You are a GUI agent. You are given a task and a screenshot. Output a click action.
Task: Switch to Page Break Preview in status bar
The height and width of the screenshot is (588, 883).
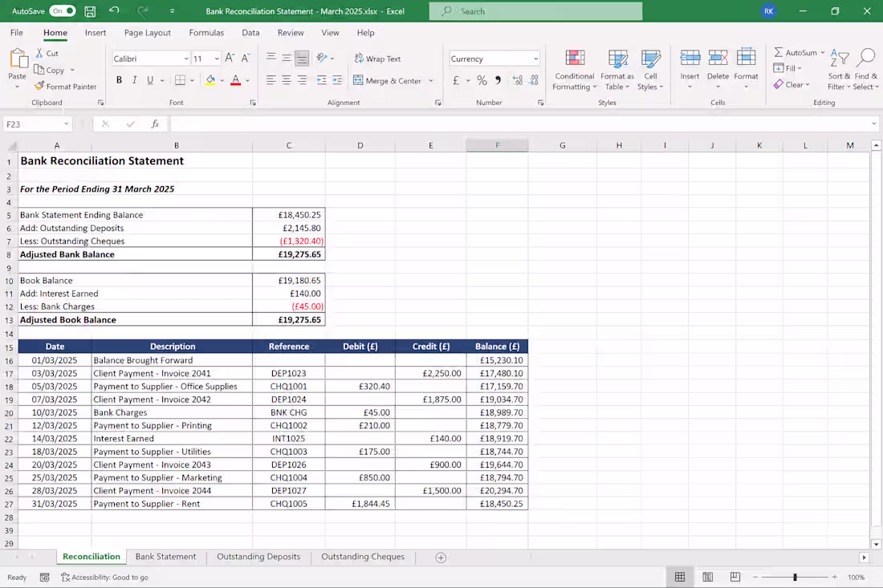click(734, 577)
